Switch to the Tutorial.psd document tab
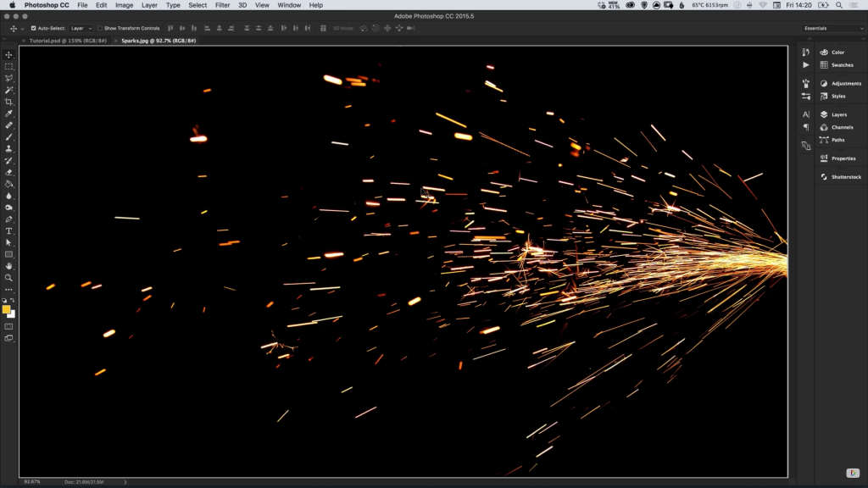Viewport: 868px width, 488px height. tap(68, 41)
